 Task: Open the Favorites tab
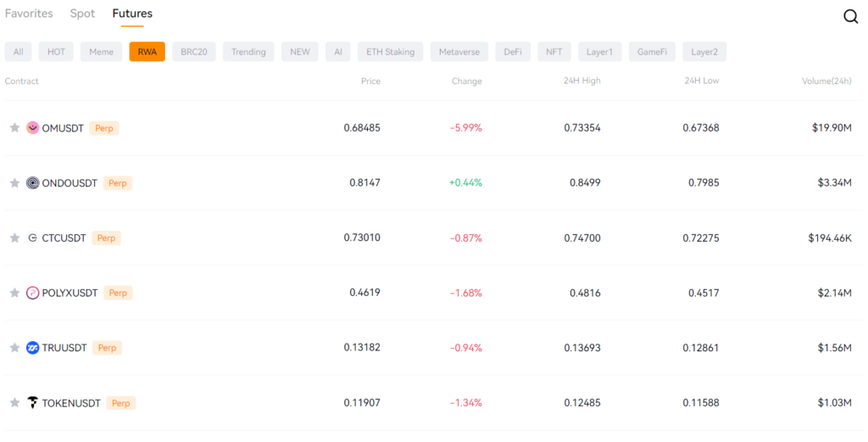pos(29,14)
